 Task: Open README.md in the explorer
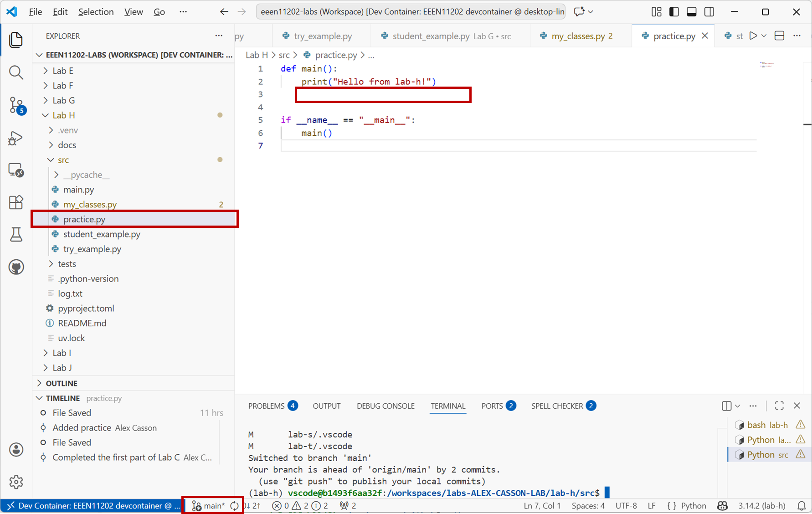click(82, 323)
